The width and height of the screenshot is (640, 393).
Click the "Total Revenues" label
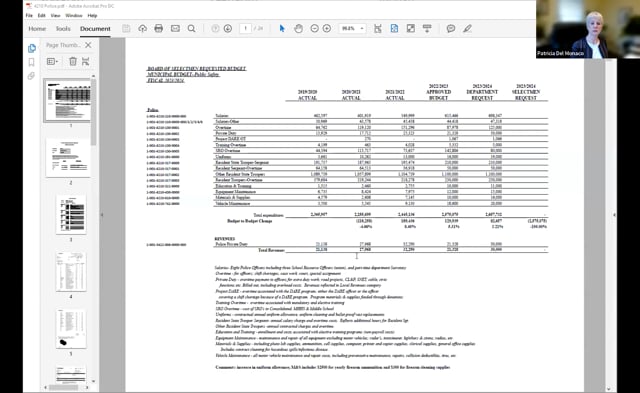click(271, 250)
